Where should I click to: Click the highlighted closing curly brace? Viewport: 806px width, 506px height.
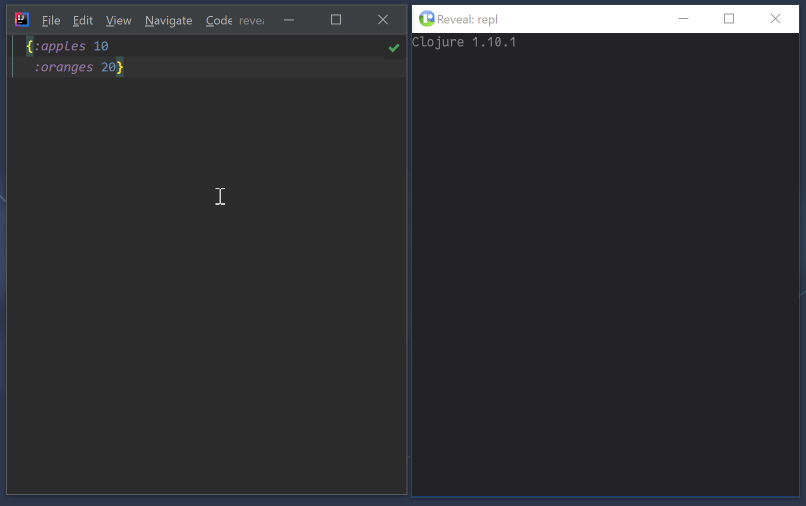coord(120,67)
